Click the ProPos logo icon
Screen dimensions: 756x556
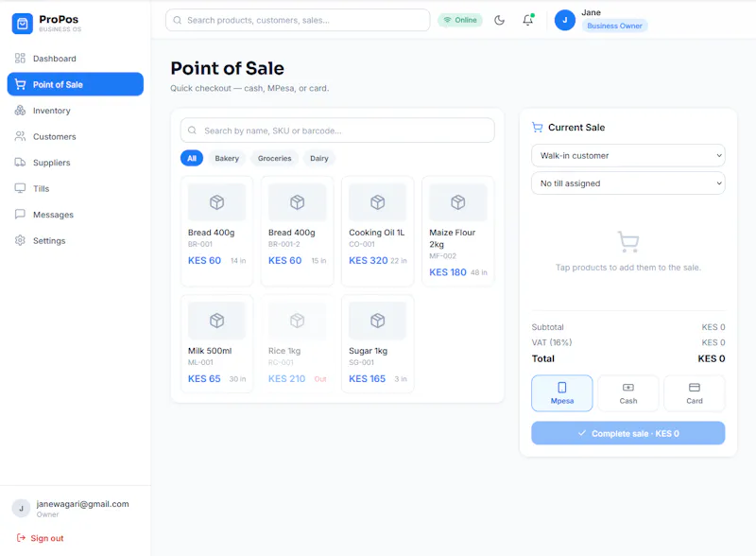[x=22, y=23]
